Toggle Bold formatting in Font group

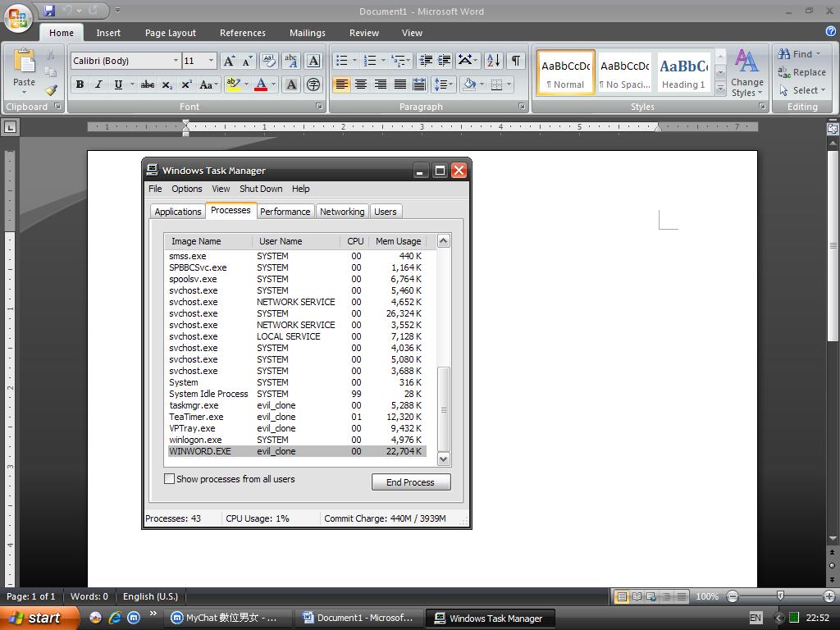click(80, 84)
